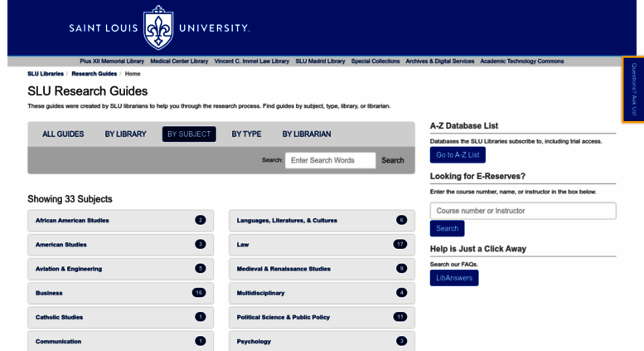
Task: Select the By Subject tab
Action: pos(189,134)
